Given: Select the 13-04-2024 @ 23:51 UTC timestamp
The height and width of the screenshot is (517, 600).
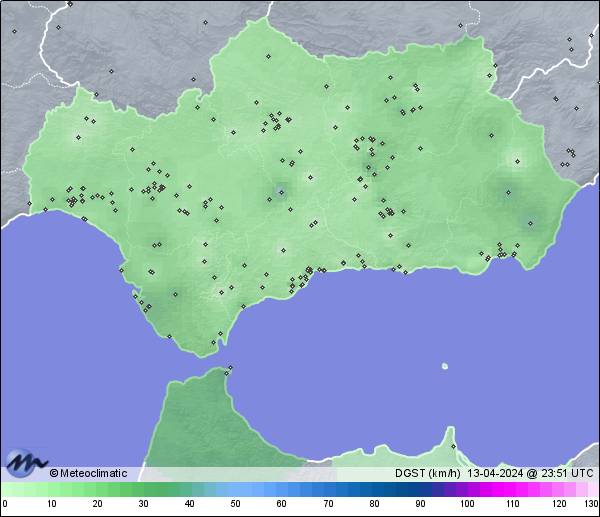Looking at the screenshot, I should pos(530,473).
